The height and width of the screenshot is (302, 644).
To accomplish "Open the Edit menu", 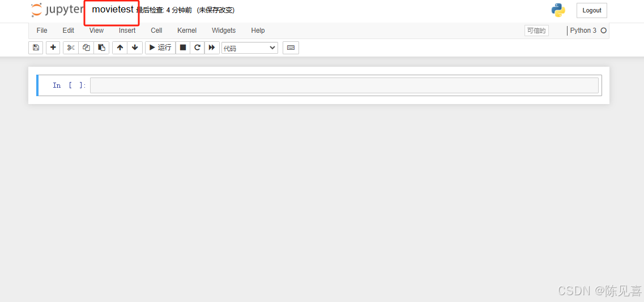I will tap(68, 31).
